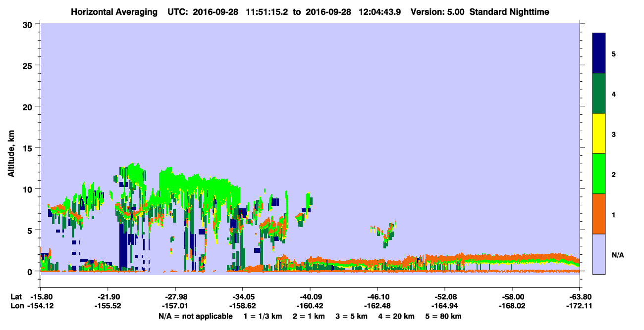
Task: Click the orange 1/3 km colorbar segment
Action: pos(599,214)
